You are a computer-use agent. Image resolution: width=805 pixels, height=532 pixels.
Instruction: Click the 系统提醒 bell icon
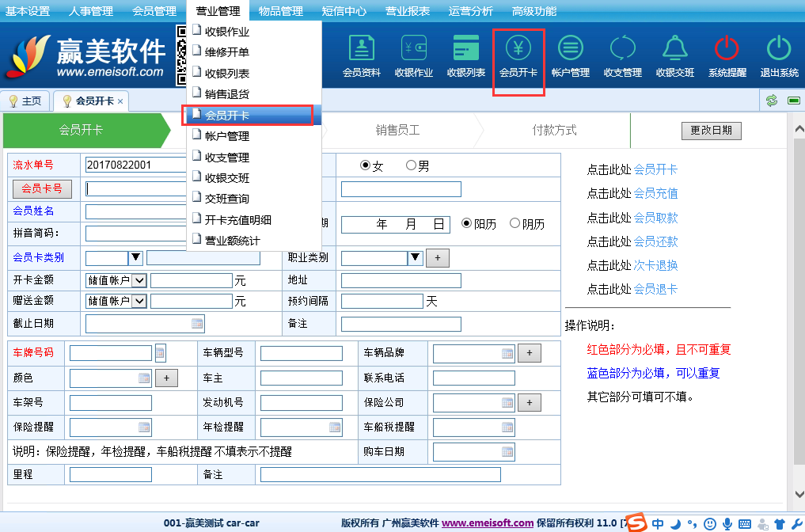coord(727,55)
